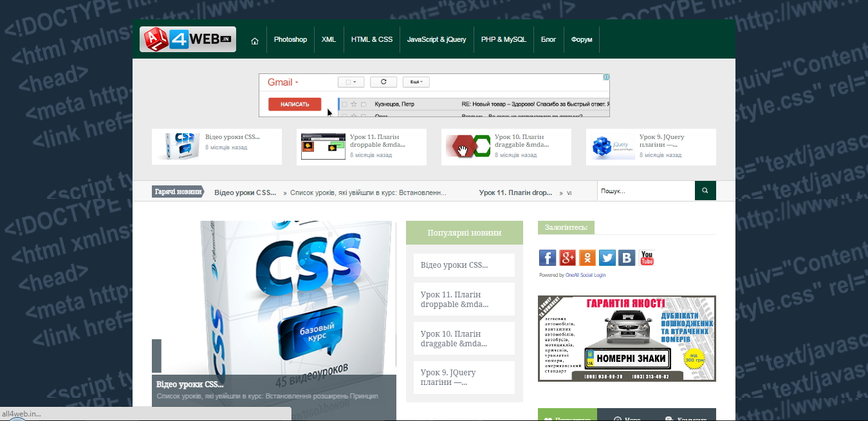Switch to the green Популярне sidebar tab
Image resolution: width=868 pixels, height=421 pixels.
pos(568,416)
